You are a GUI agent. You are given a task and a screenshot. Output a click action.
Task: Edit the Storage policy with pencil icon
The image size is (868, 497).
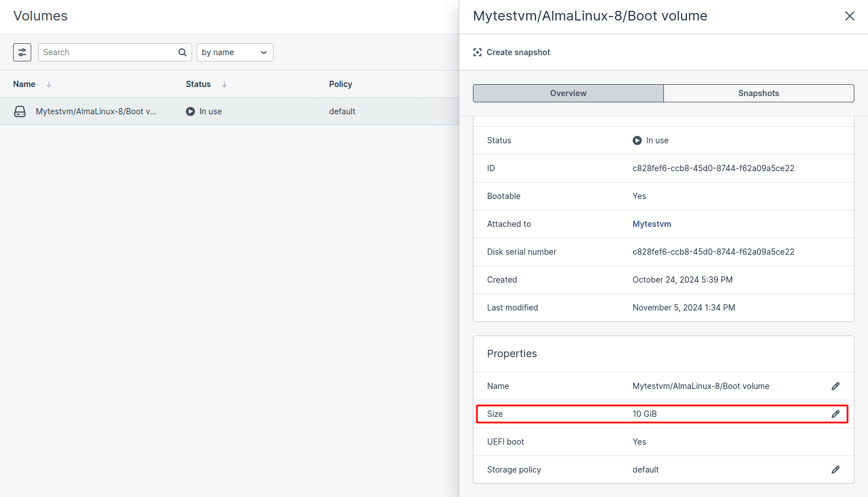[x=835, y=470]
